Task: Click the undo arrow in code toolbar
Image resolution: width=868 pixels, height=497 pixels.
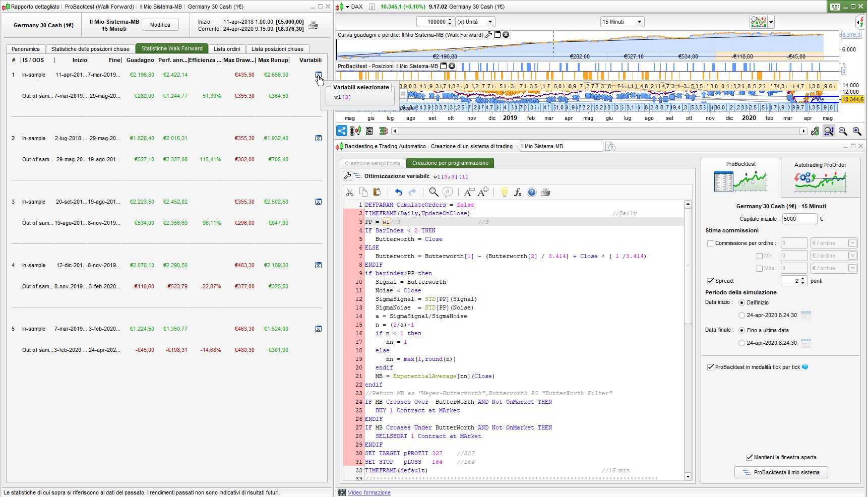Action: tap(398, 192)
